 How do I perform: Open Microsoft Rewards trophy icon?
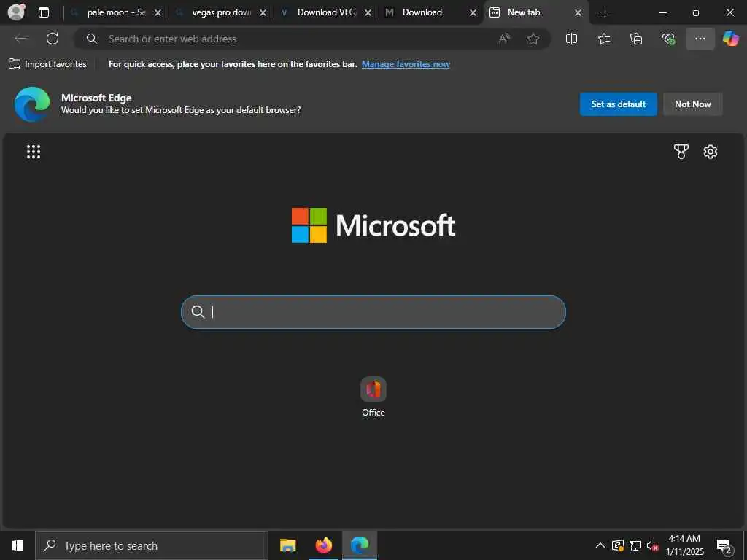click(681, 152)
